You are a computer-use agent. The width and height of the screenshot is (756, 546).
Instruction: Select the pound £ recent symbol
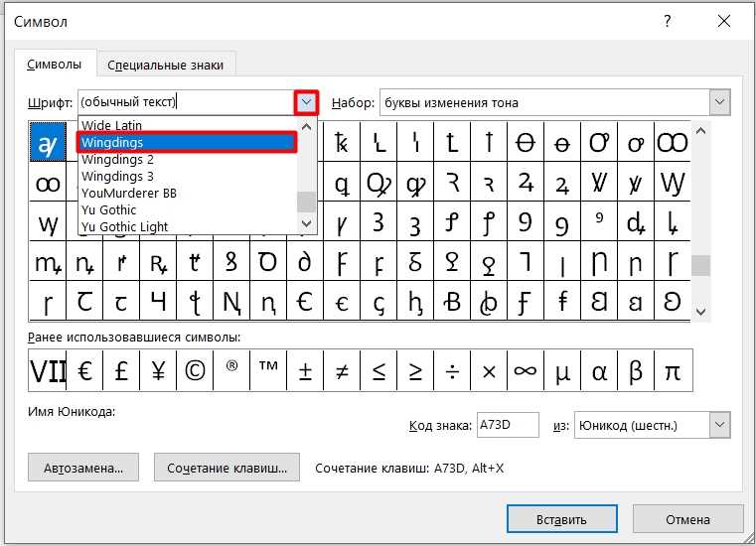coord(121,370)
